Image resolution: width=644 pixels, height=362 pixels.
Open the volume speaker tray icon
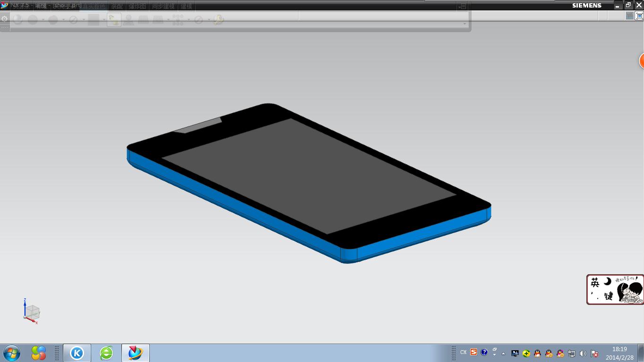pyautogui.click(x=583, y=354)
